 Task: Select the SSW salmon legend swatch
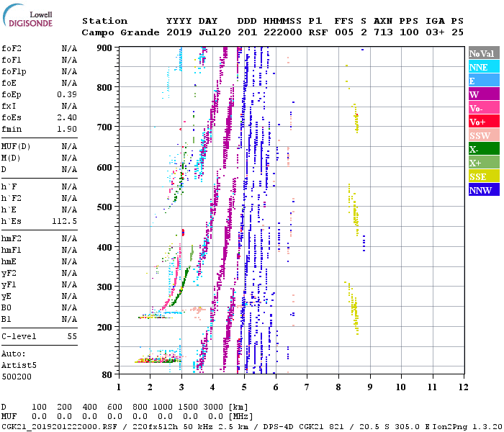coord(484,135)
